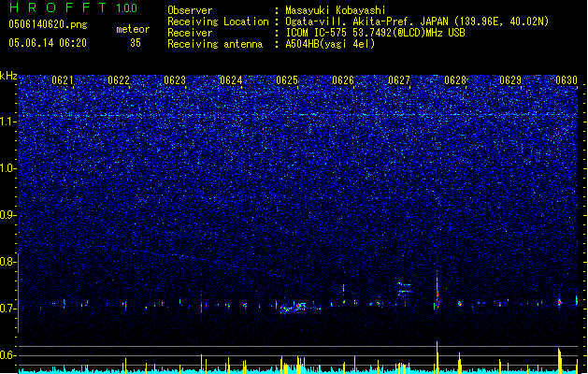The width and height of the screenshot is (588, 374).
Task: Click the 0622 time marker
Action: tap(119, 80)
